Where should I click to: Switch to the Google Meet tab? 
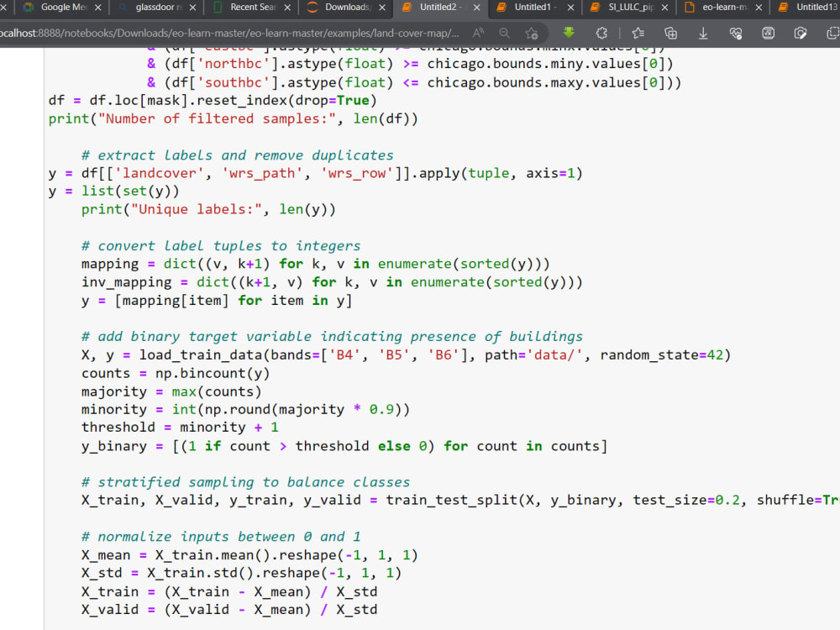(x=63, y=7)
